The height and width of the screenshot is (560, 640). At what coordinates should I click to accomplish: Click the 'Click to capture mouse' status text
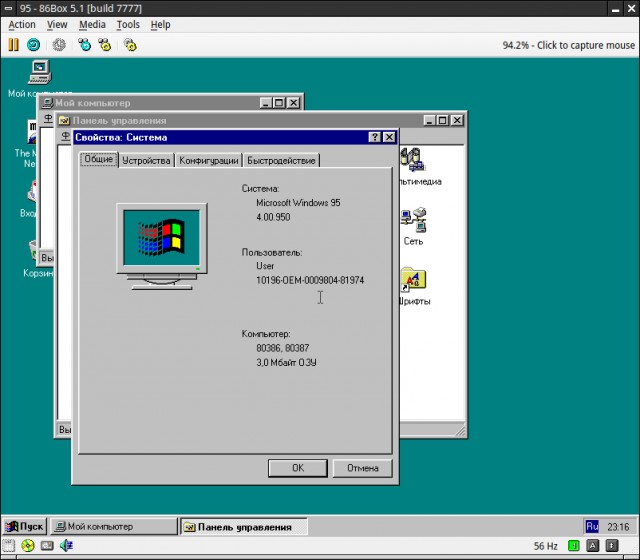click(586, 45)
